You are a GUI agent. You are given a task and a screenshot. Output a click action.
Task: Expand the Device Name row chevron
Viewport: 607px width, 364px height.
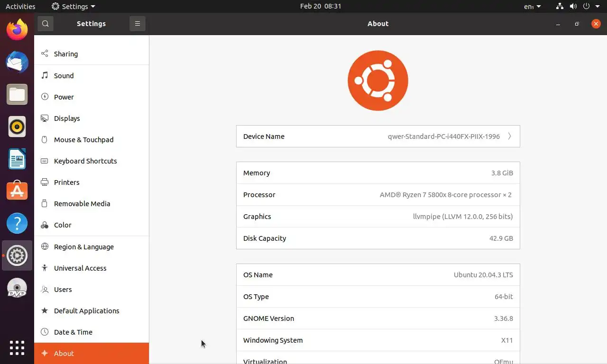click(x=509, y=136)
